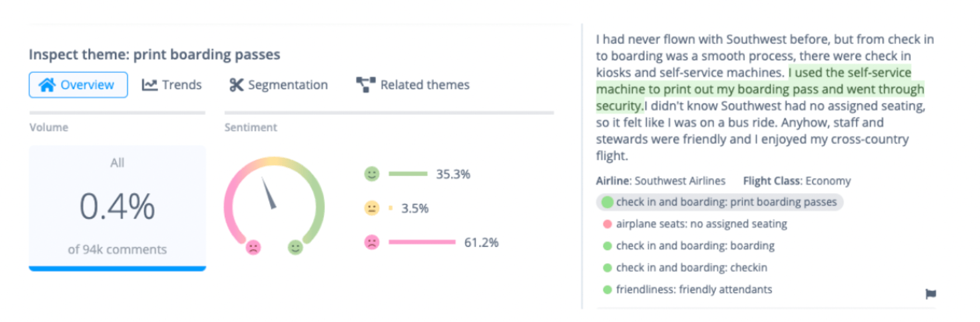Click the scissors icon beside Segmentation
The image size is (980, 322).
point(236,85)
